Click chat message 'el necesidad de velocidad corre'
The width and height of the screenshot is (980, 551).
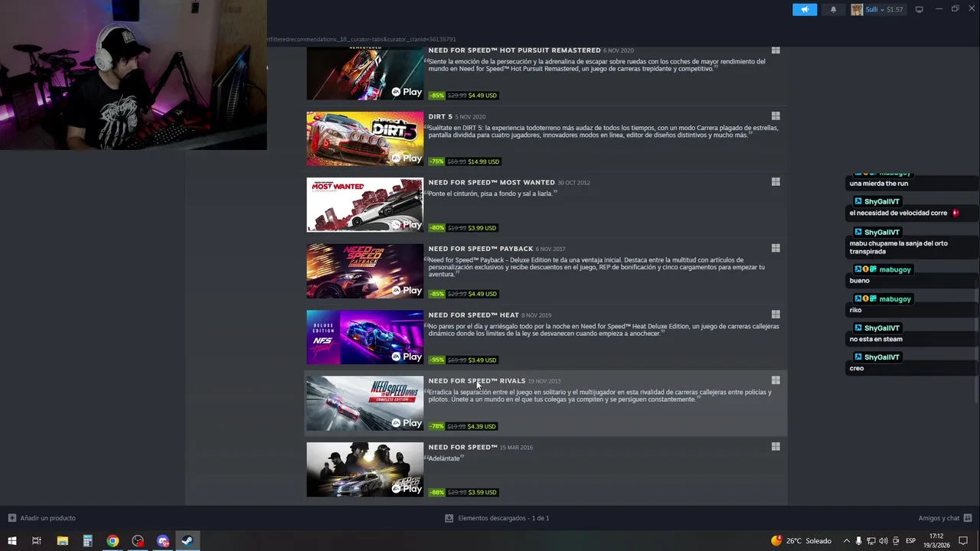point(898,214)
